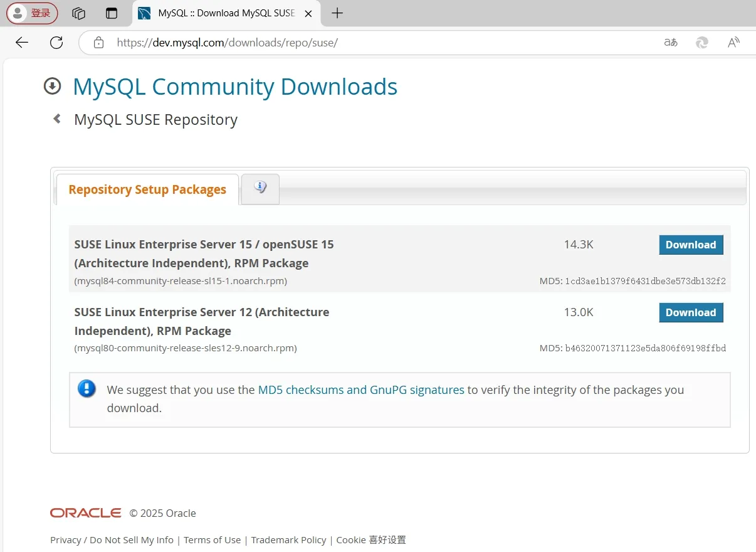Go back with the back arrow
Viewport: 756px width, 552px height.
[22, 43]
